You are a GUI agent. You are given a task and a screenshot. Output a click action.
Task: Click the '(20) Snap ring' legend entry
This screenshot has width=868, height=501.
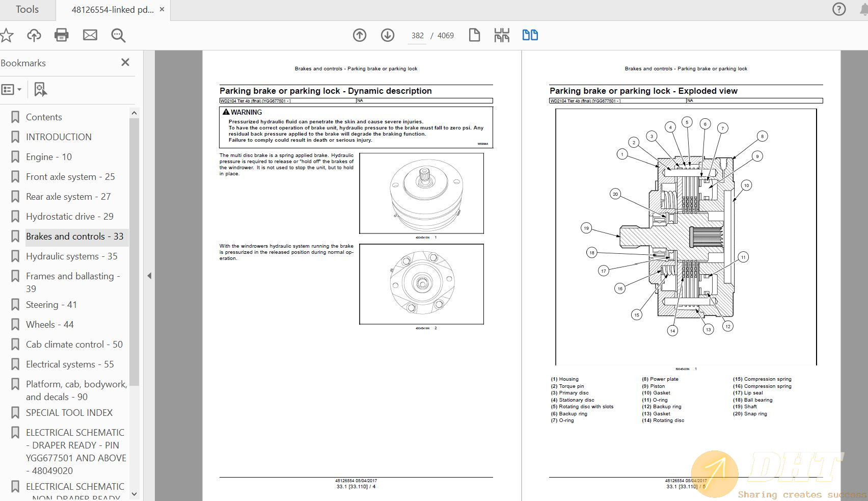(x=750, y=414)
